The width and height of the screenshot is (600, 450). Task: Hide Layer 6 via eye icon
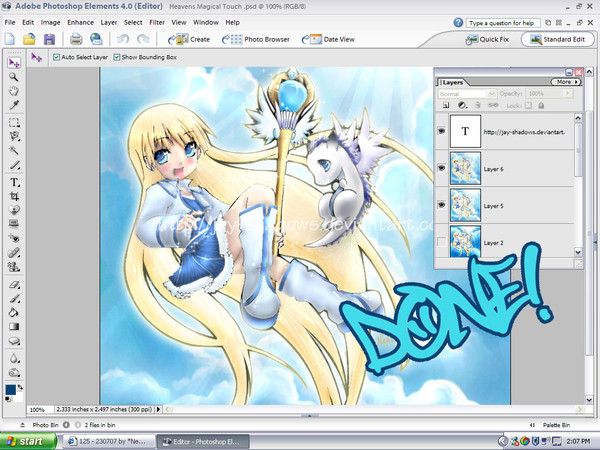(442, 168)
